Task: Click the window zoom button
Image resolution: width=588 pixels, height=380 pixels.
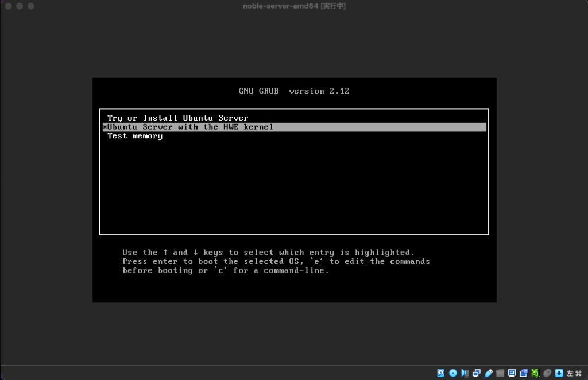Action: [x=31, y=6]
